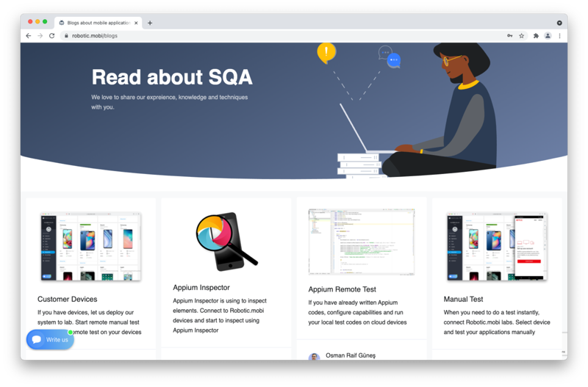Open the Manual Test article title
The image size is (588, 387).
(463, 299)
